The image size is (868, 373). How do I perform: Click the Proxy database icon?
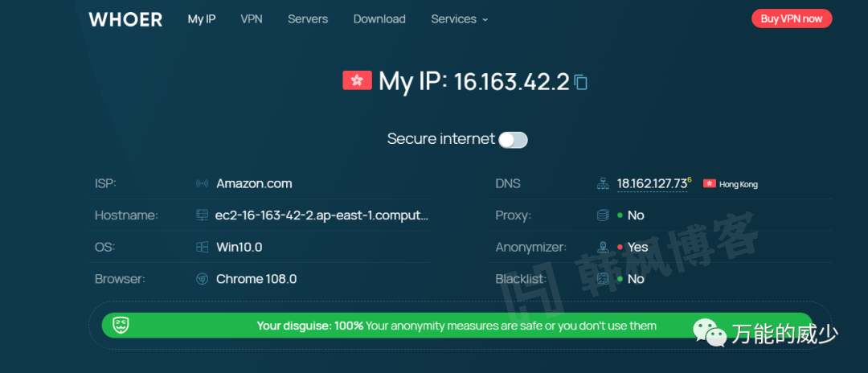point(603,215)
